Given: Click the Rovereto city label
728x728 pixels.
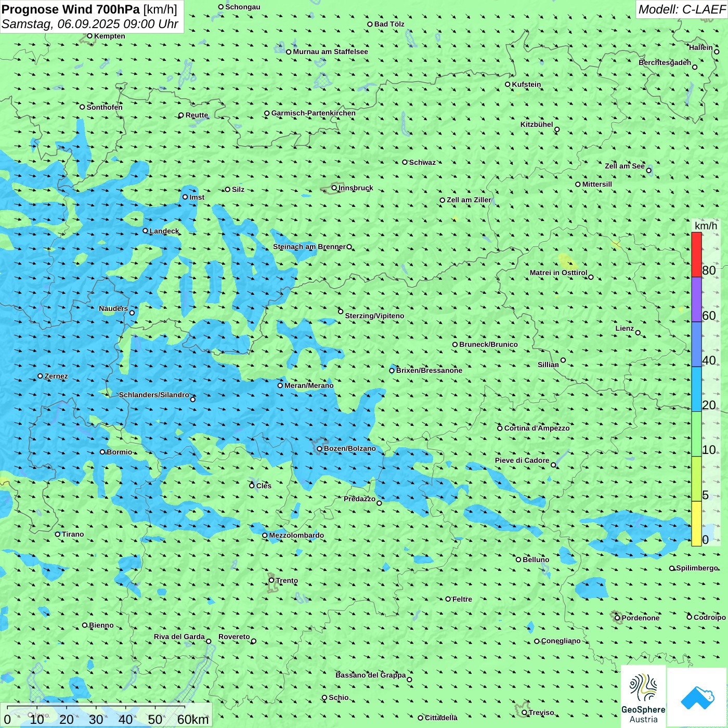Looking at the screenshot, I should point(234,636).
